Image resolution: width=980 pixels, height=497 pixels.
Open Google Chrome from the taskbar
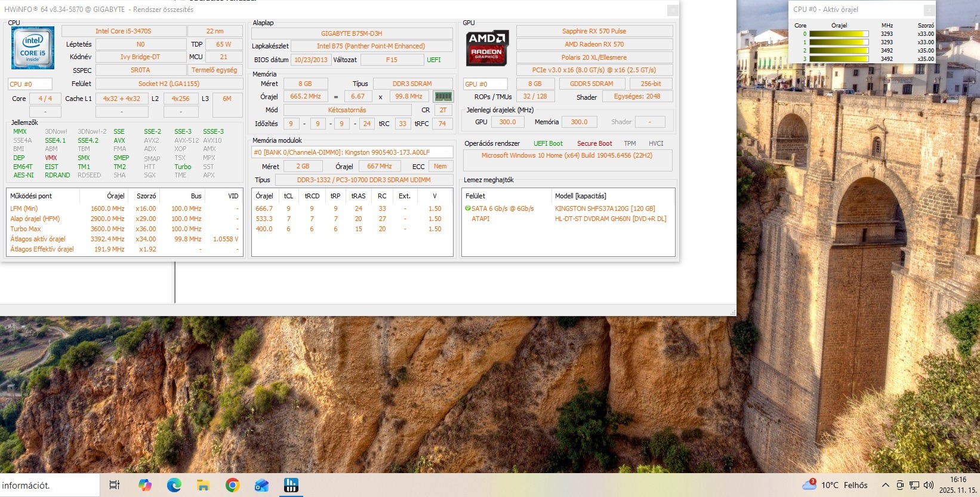tap(232, 485)
